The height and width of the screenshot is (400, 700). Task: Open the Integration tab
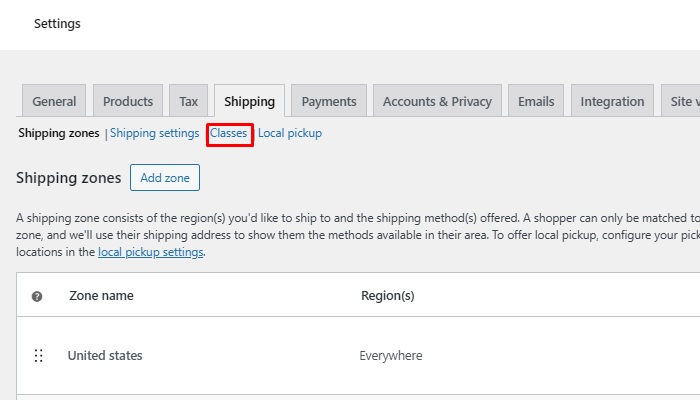tap(612, 101)
